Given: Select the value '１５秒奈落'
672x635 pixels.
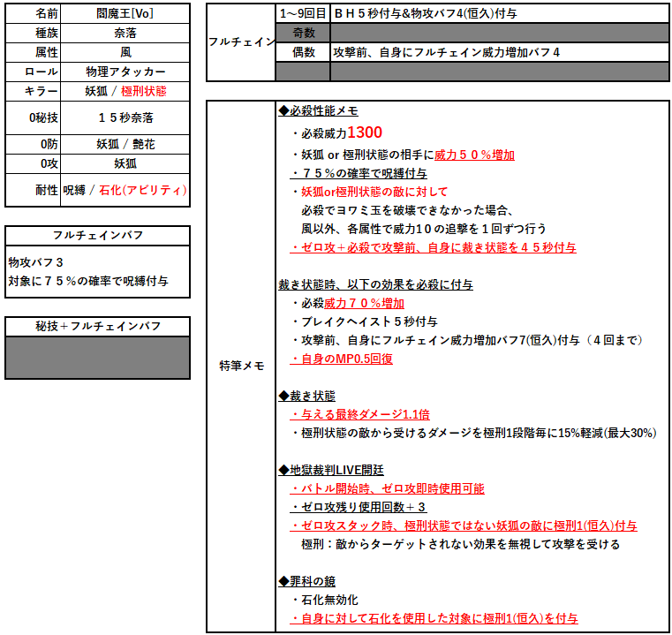Looking at the screenshot, I should [125, 118].
